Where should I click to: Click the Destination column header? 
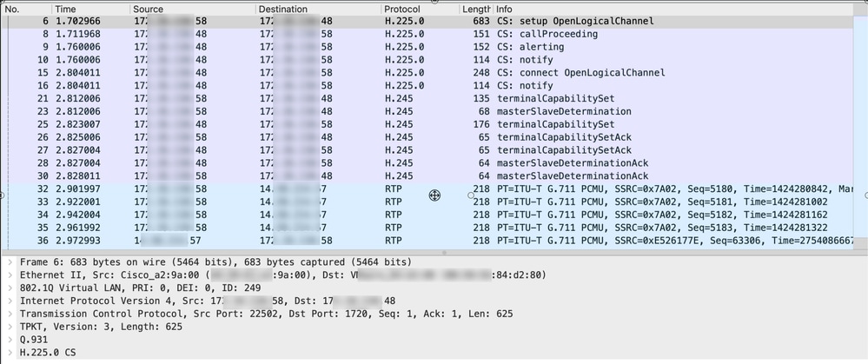[x=319, y=10]
